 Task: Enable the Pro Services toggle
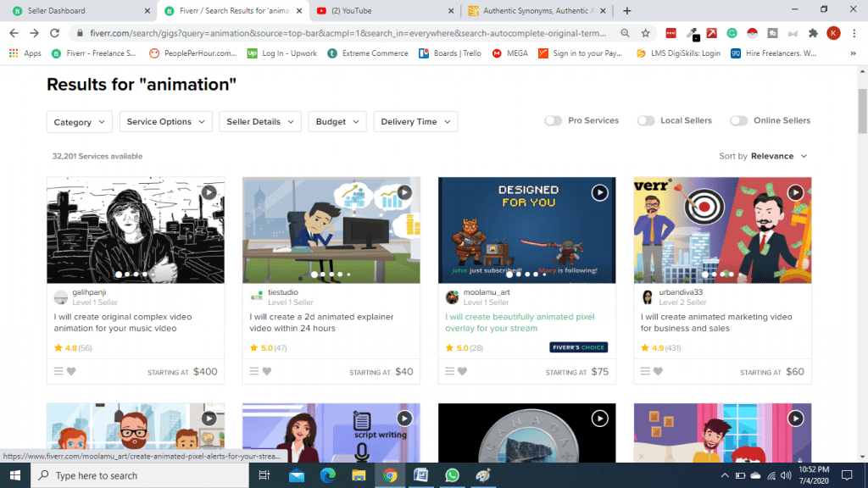553,120
